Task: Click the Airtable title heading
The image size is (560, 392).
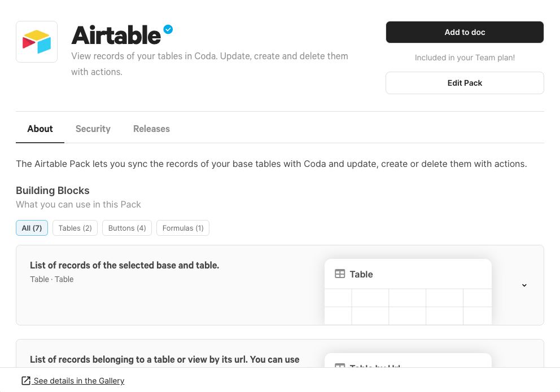Action: tap(116, 36)
